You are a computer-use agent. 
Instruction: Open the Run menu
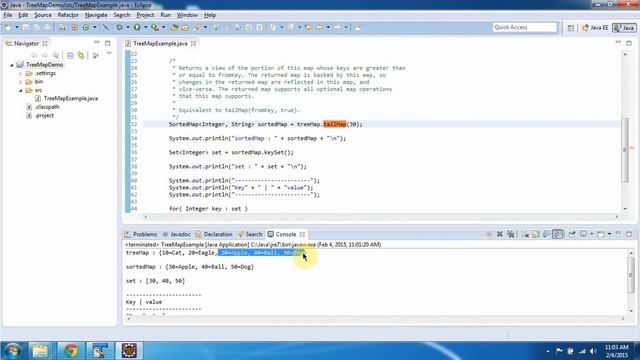coord(165,15)
